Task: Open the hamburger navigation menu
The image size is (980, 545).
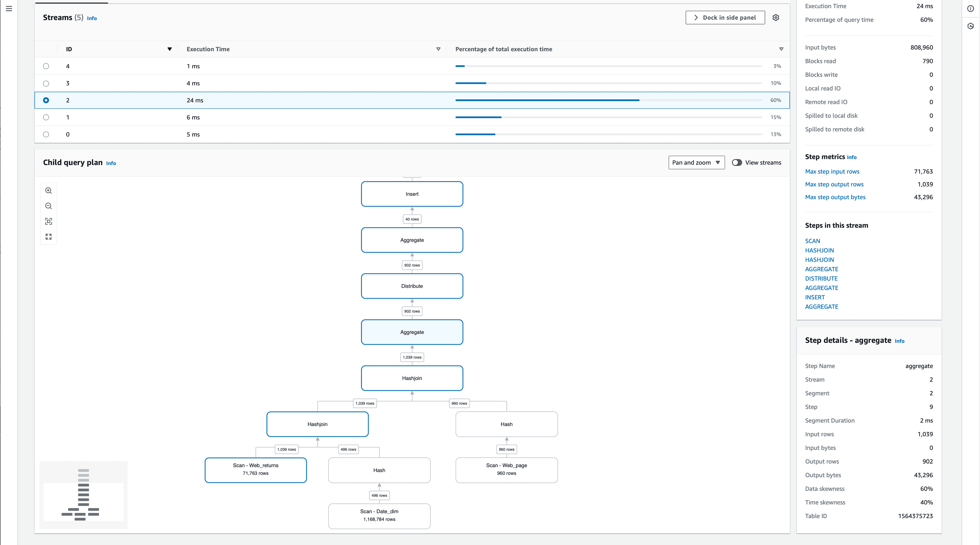Action: pos(9,8)
